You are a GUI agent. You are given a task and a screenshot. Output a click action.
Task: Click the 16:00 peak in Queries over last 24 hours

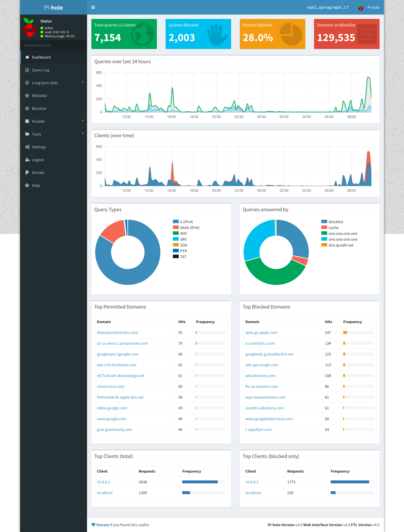coord(172,88)
